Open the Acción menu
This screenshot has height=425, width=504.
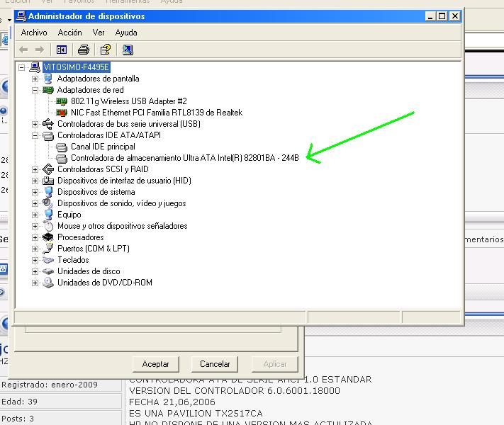click(x=69, y=33)
